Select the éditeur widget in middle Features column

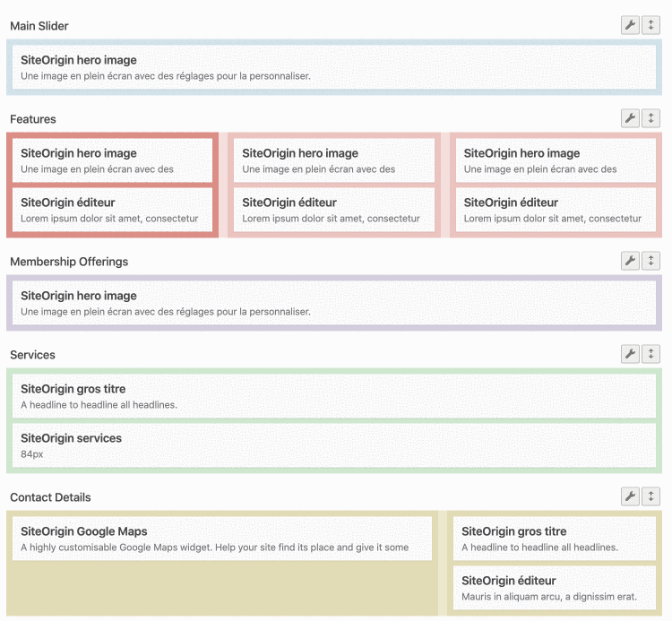tap(333, 210)
